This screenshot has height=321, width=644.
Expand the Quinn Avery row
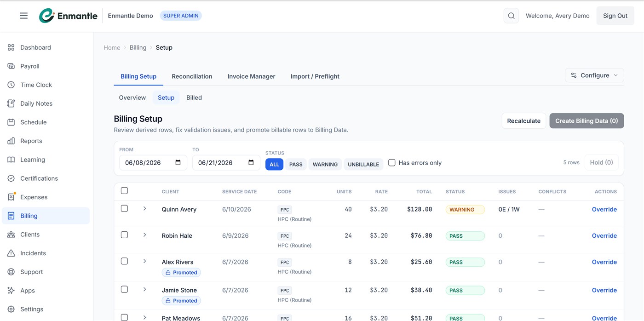144,208
